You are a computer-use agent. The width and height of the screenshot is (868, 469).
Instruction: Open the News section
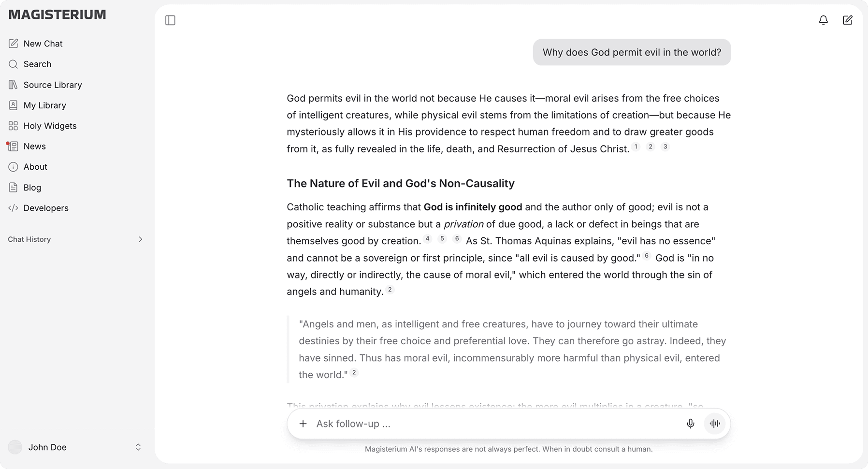pos(34,146)
